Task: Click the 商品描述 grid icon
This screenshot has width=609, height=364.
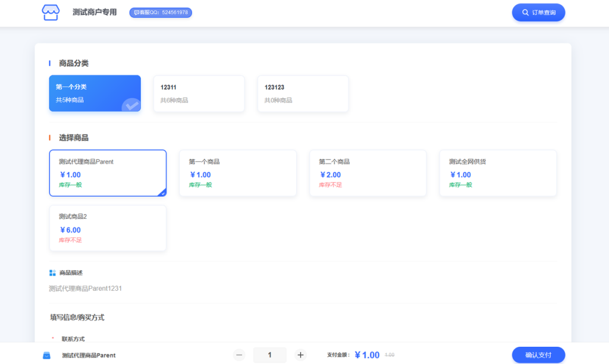Action: tap(52, 273)
